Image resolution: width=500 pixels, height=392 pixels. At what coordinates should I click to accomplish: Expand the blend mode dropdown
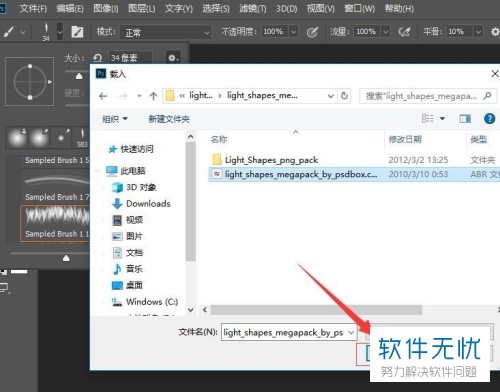click(165, 32)
